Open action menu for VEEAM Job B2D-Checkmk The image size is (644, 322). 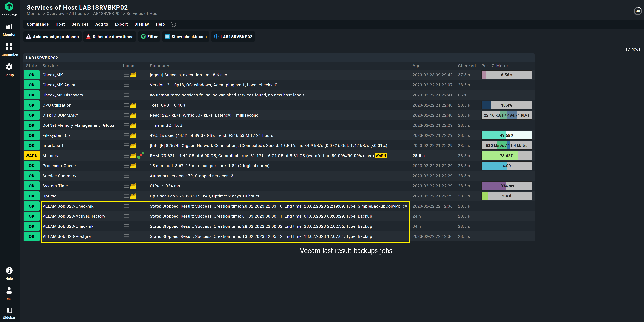[126, 226]
